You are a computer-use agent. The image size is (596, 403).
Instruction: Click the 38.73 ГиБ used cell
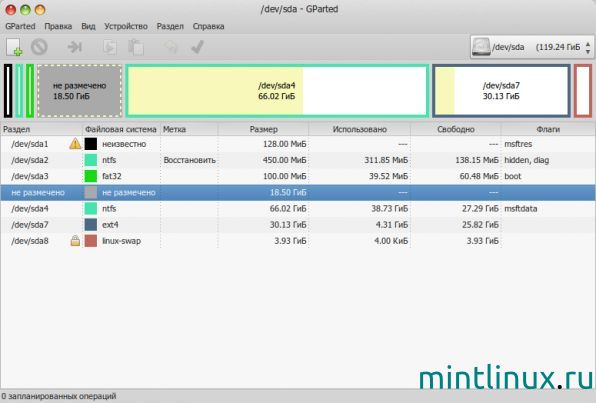click(x=390, y=208)
